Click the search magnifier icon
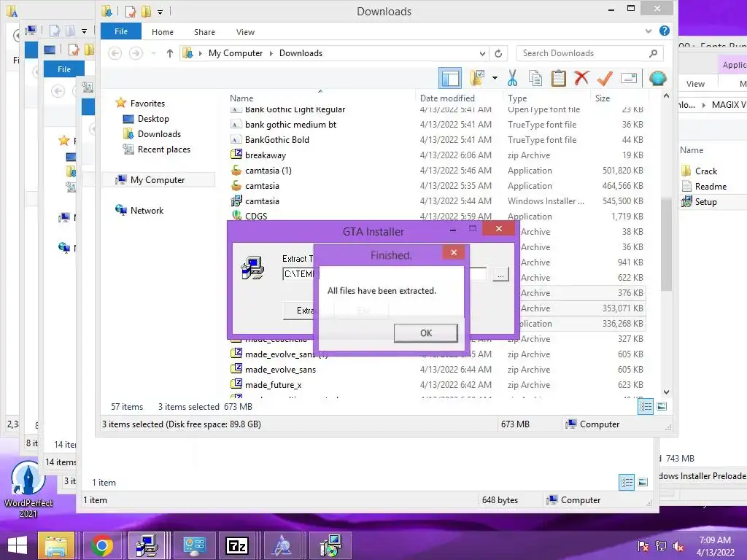This screenshot has height=560, width=747. click(x=653, y=53)
